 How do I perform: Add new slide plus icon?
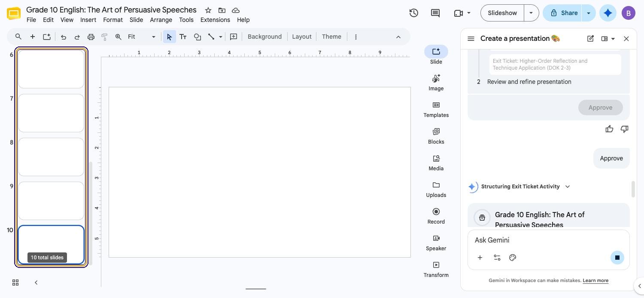point(32,37)
